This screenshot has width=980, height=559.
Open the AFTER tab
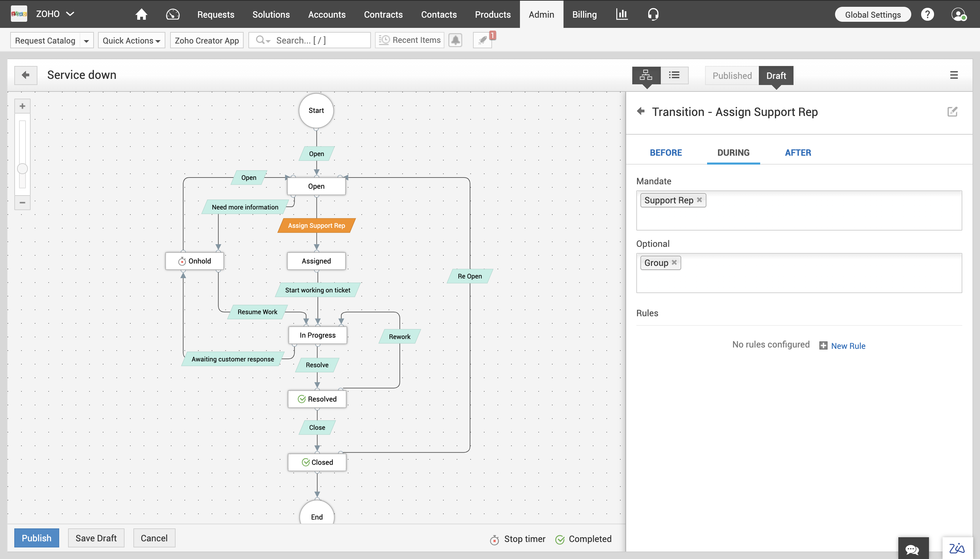[798, 152]
